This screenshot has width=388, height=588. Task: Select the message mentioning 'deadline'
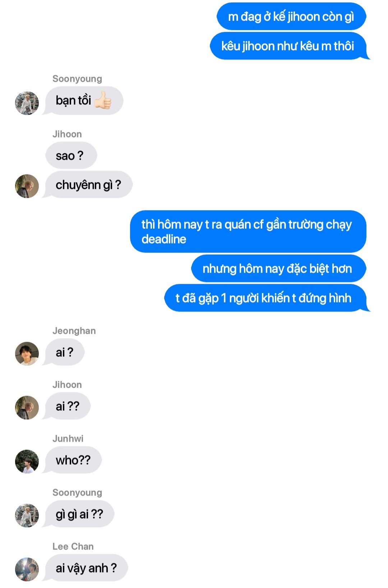coord(248,232)
